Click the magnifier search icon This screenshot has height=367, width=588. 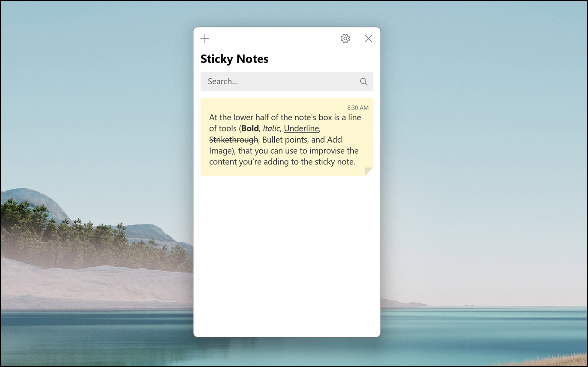point(364,82)
